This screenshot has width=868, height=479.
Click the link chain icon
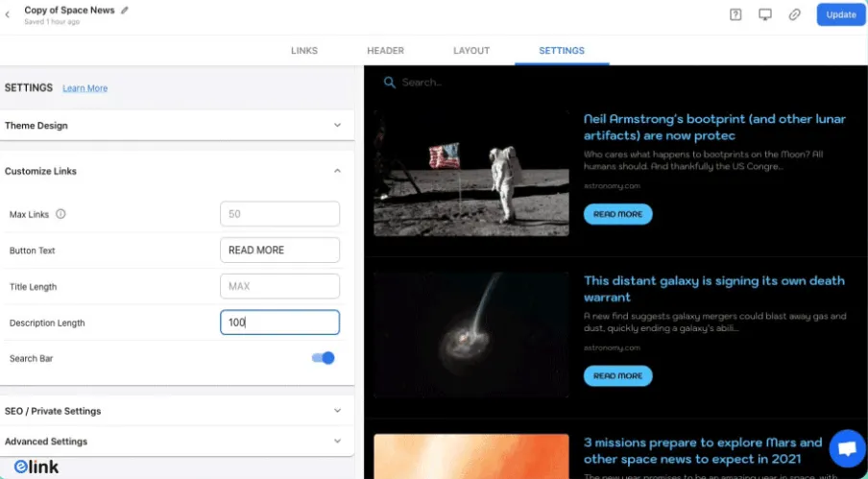click(x=794, y=15)
